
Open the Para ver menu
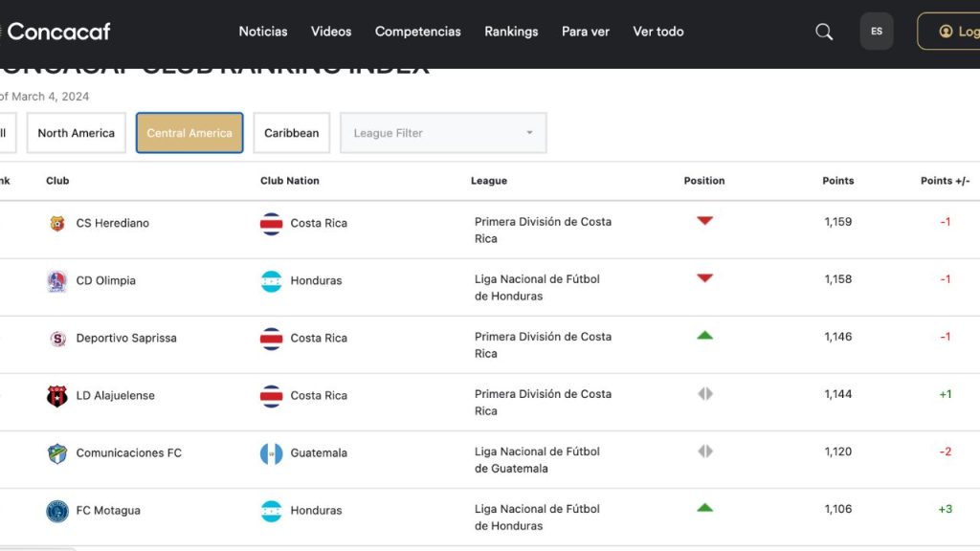586,32
